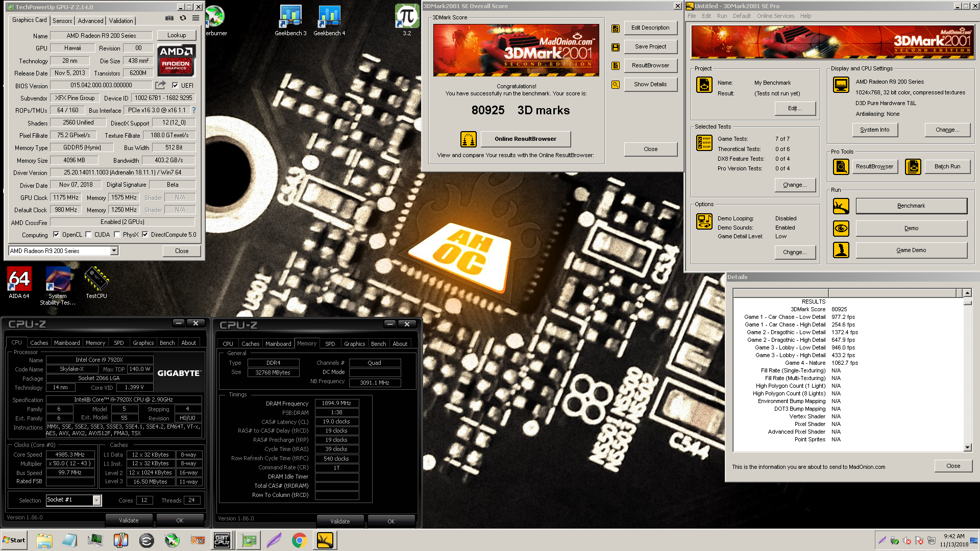980x551 pixels.
Task: Click the Start button
Action: coord(14,540)
